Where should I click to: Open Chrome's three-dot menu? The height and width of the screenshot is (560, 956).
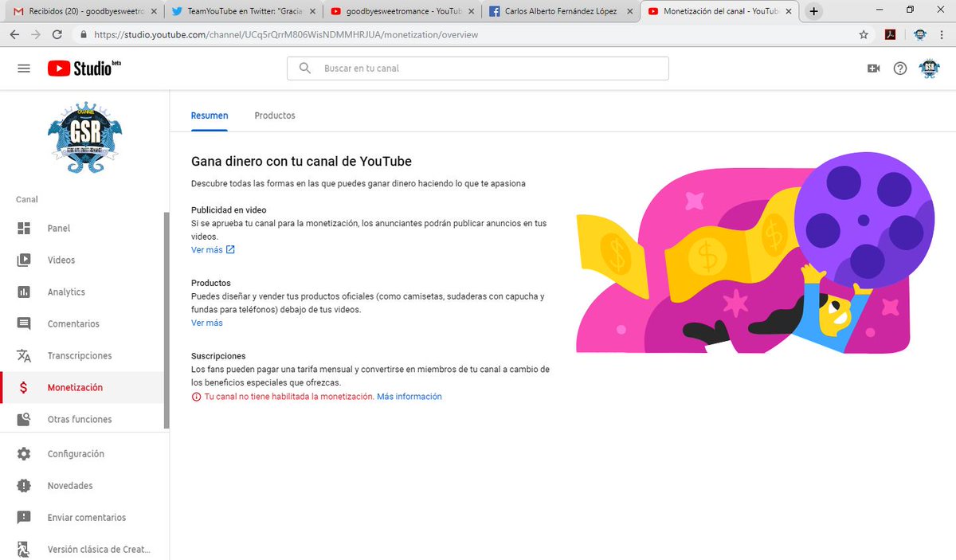click(942, 35)
